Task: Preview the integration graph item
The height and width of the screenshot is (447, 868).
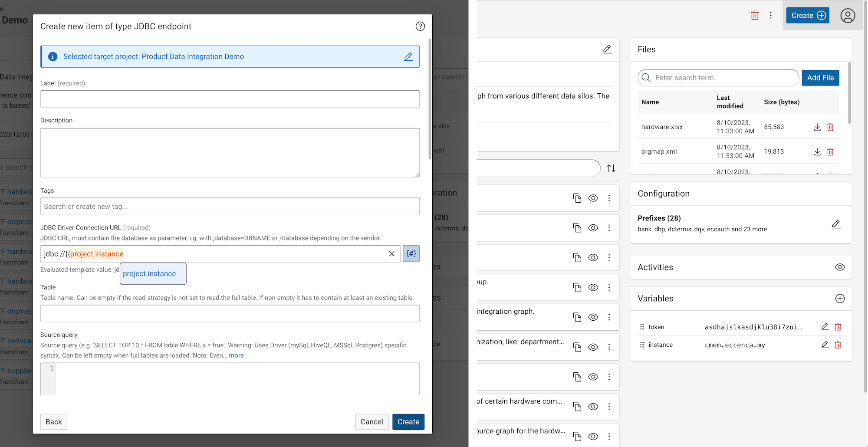Action: click(x=593, y=317)
